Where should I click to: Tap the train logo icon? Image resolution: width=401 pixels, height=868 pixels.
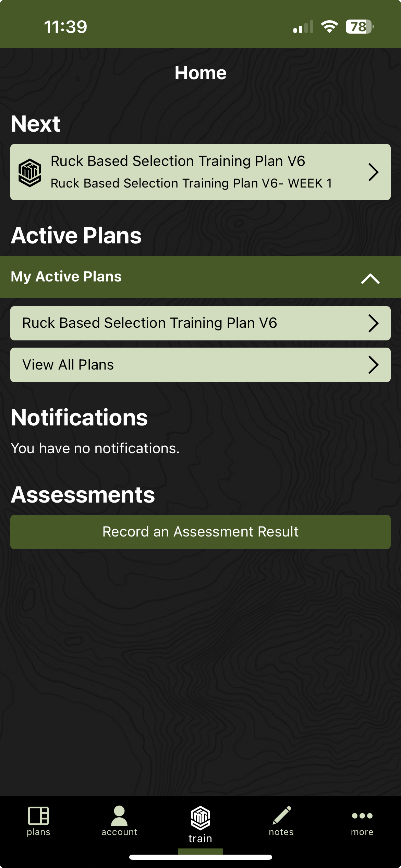(x=200, y=818)
